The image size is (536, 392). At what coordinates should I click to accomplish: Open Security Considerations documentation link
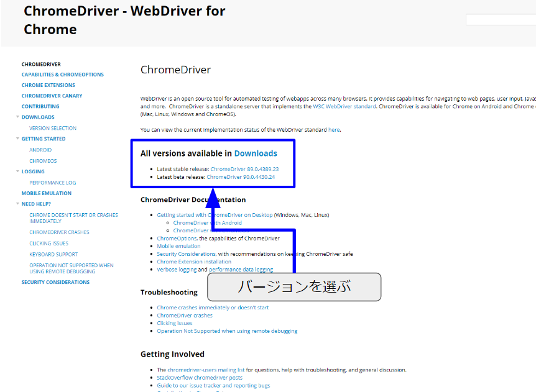[x=187, y=254]
